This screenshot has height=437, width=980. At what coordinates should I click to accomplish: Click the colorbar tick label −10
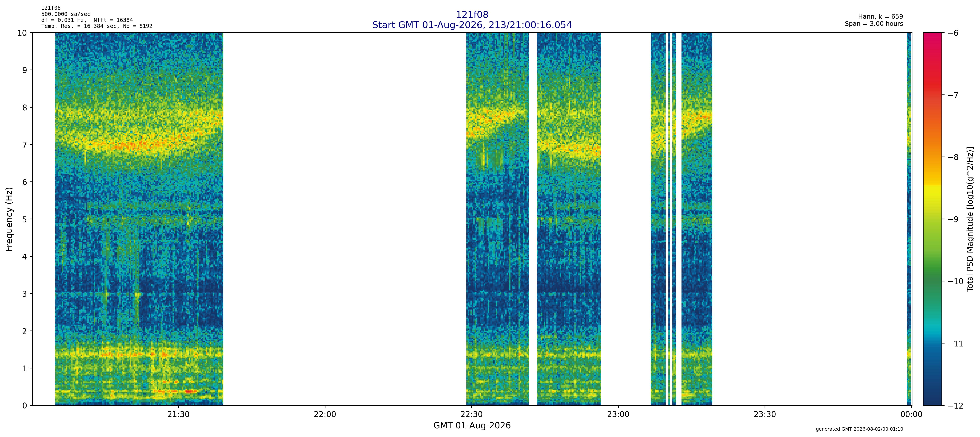tap(955, 282)
